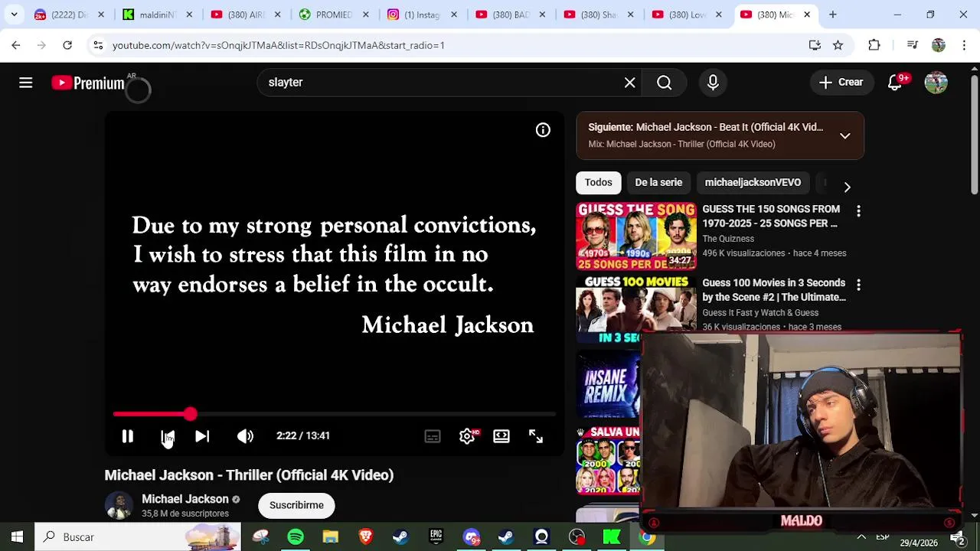This screenshot has width=980, height=551.
Task: Click the red playhead scrubber dot
Action: (190, 414)
